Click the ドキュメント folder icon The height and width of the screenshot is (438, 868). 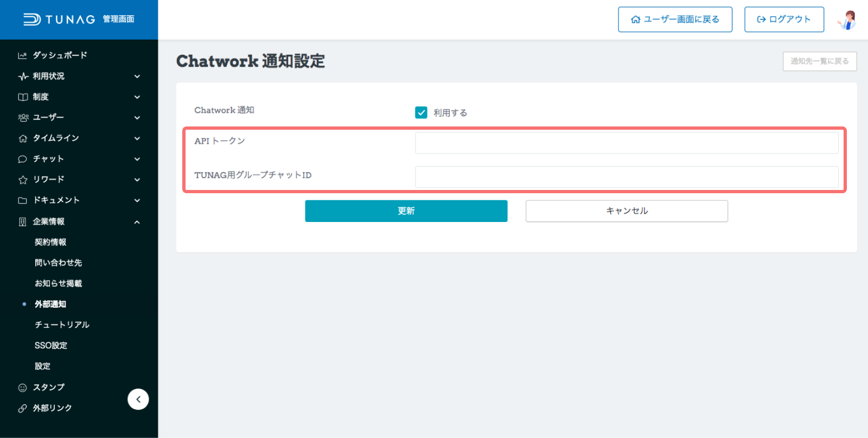click(x=22, y=200)
